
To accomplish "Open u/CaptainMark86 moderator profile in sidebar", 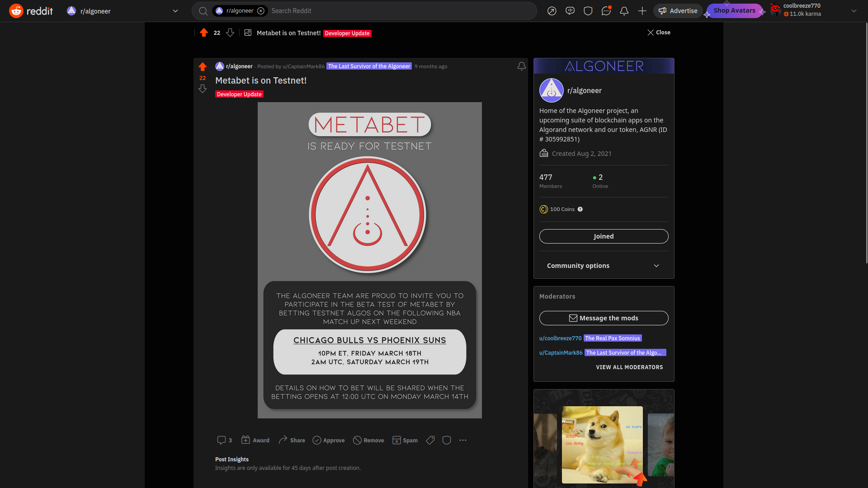I will [x=561, y=352].
